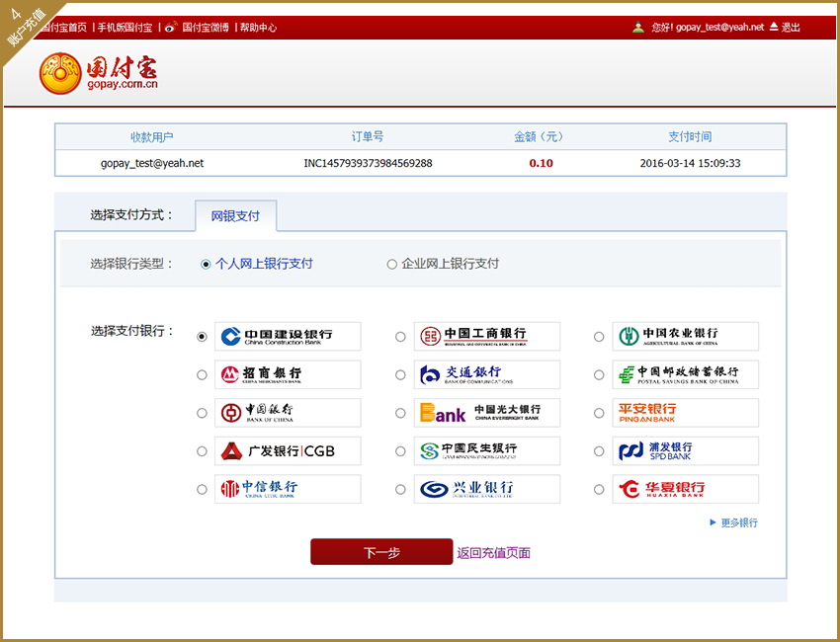Click the 收款用户 column header
This screenshot has height=642, width=840.
pyautogui.click(x=152, y=137)
